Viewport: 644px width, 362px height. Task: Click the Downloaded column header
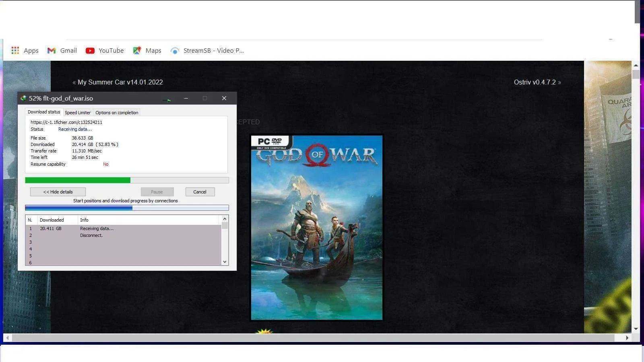(x=58, y=220)
